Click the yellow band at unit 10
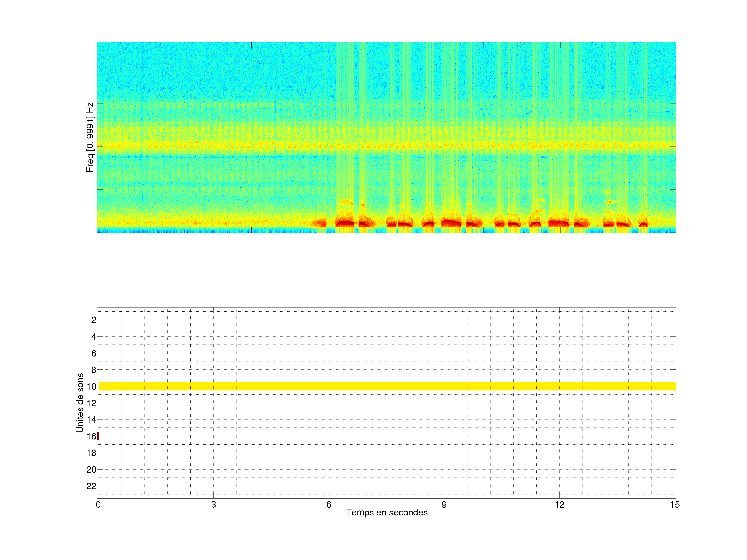The width and height of the screenshot is (747, 560). 387,386
